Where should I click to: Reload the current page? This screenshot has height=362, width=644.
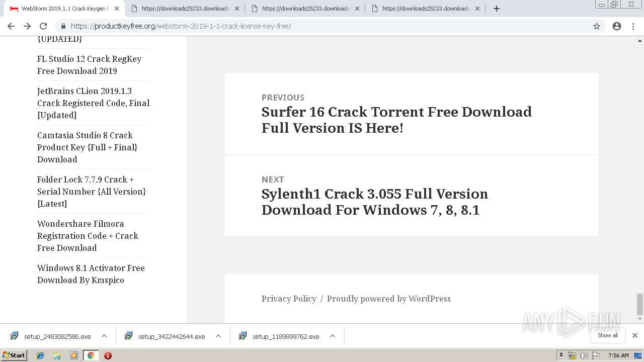point(43,26)
